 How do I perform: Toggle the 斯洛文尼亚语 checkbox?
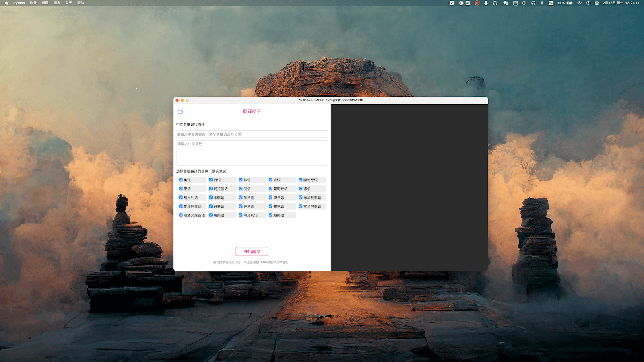coord(181,215)
